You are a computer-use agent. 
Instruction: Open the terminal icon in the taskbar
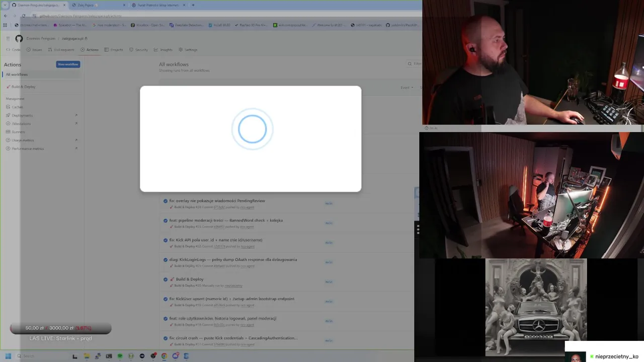click(109, 356)
